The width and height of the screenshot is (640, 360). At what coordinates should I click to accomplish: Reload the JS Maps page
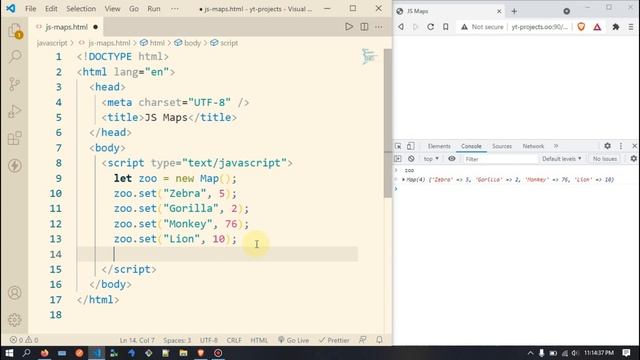pos(430,27)
